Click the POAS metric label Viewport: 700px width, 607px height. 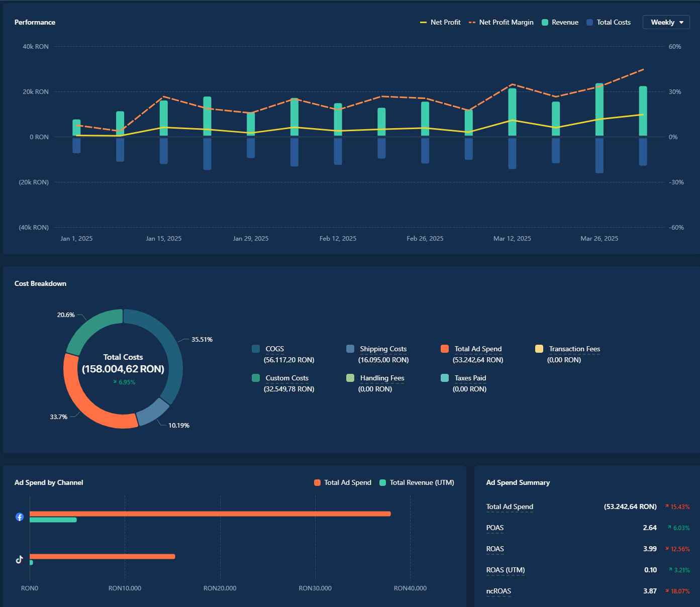[495, 528]
